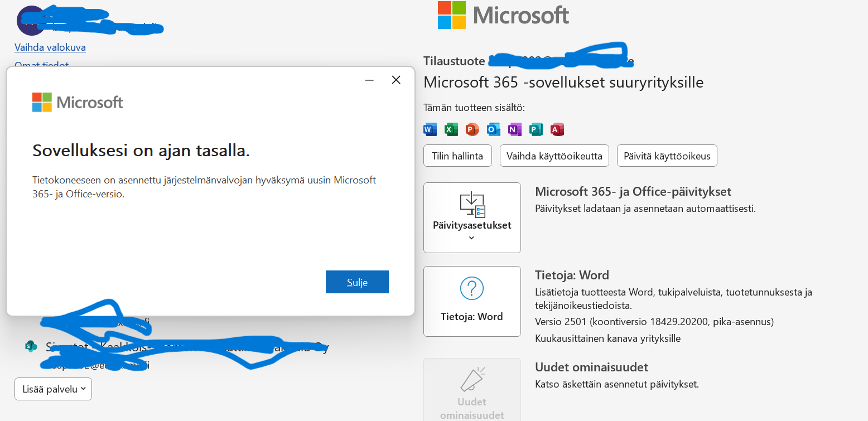Expand the Päivitysasetukset update options
This screenshot has height=421, width=868.
(472, 217)
